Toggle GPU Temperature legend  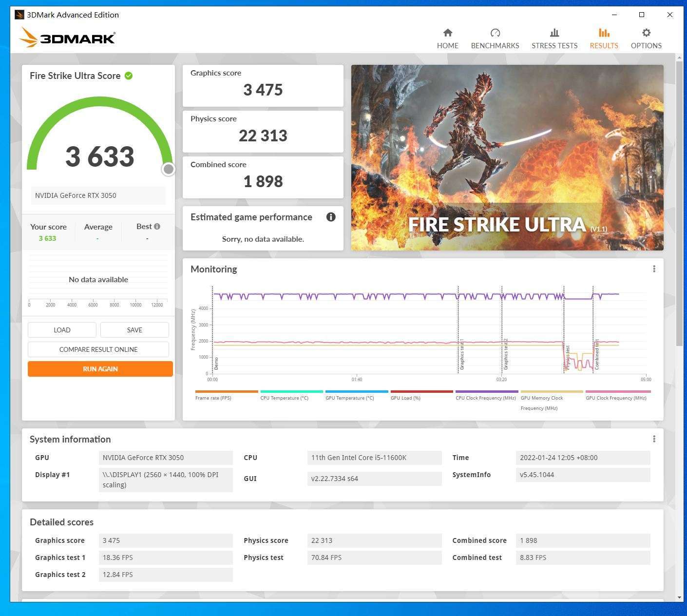click(357, 395)
